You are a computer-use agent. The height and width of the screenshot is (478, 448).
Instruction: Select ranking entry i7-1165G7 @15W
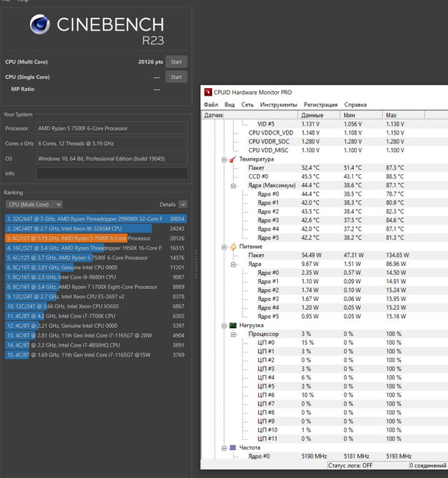click(x=96, y=355)
